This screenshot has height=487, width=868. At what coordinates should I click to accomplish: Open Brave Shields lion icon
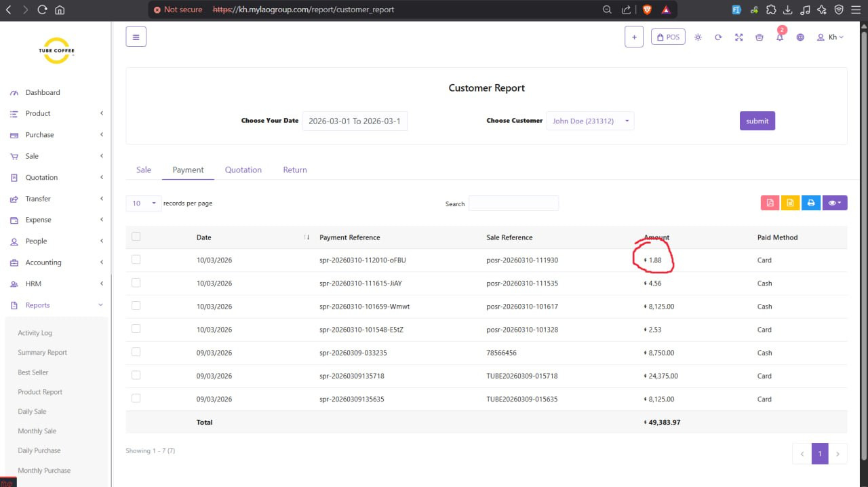point(647,9)
